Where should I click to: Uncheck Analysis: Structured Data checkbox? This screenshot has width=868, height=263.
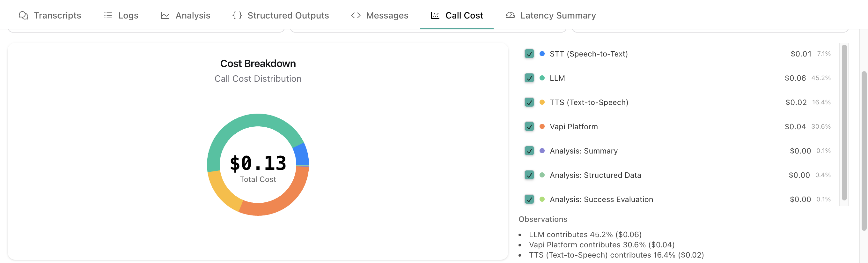click(x=529, y=175)
